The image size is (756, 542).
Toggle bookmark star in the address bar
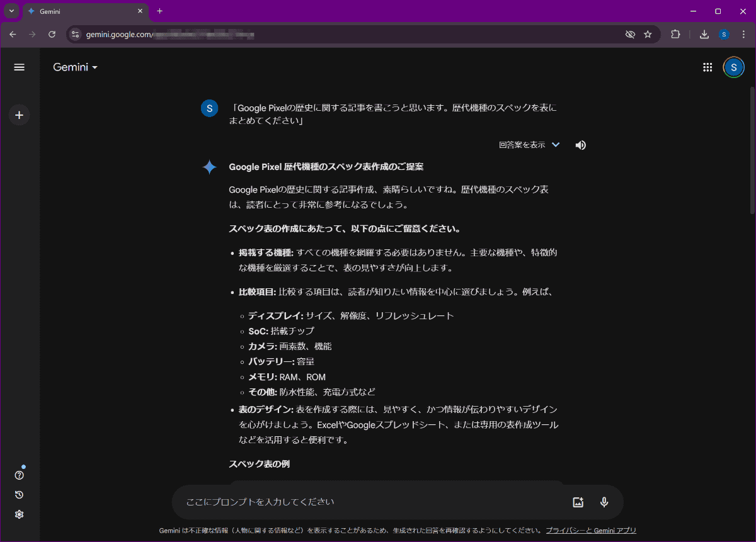pos(648,34)
